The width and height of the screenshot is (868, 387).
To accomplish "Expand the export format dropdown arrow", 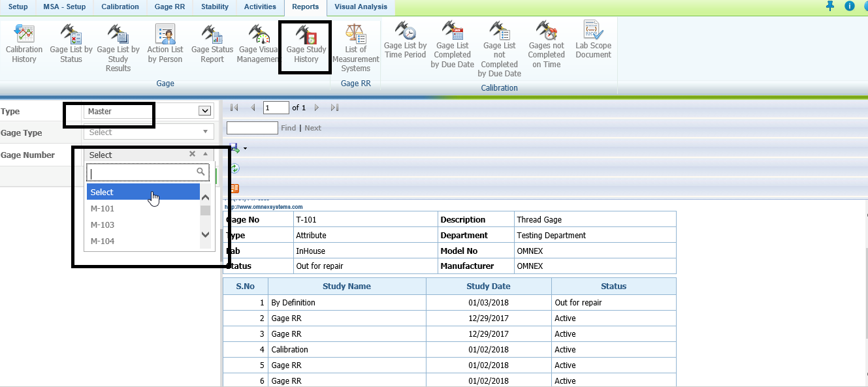I will (x=245, y=149).
